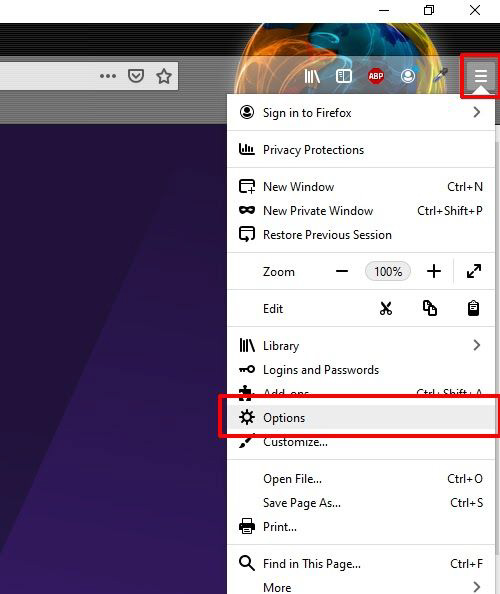Open Logins and Passwords
This screenshot has width=500, height=594.
[361, 369]
